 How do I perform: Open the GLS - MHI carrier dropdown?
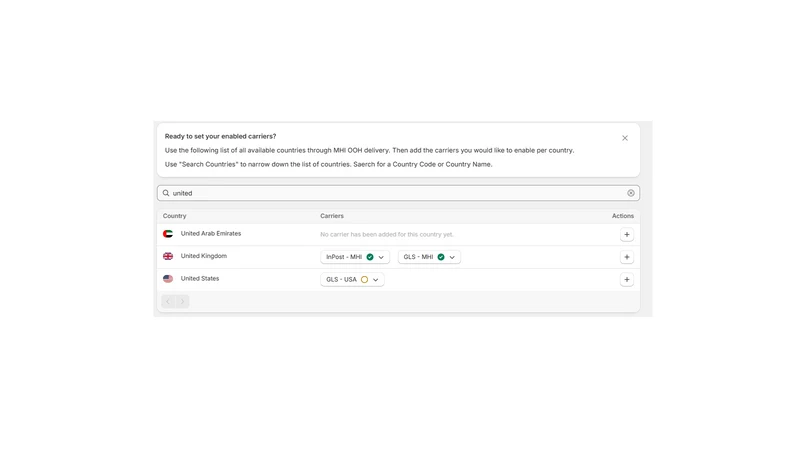(429, 257)
